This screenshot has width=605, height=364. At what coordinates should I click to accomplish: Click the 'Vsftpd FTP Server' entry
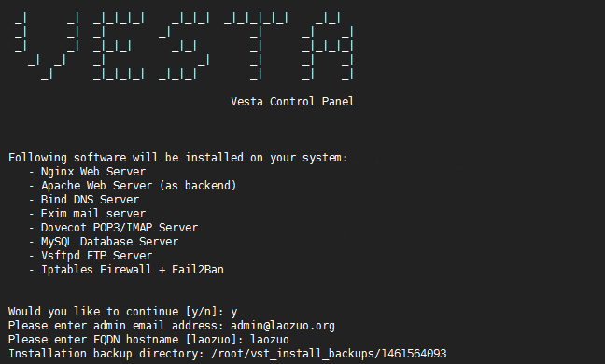click(x=96, y=256)
